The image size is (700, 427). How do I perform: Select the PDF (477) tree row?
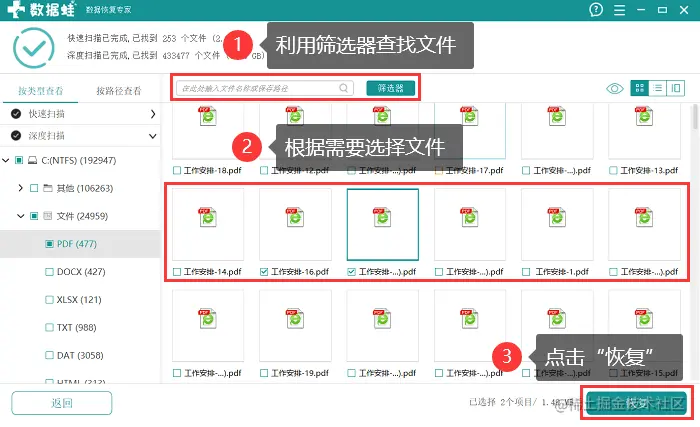coord(80,244)
